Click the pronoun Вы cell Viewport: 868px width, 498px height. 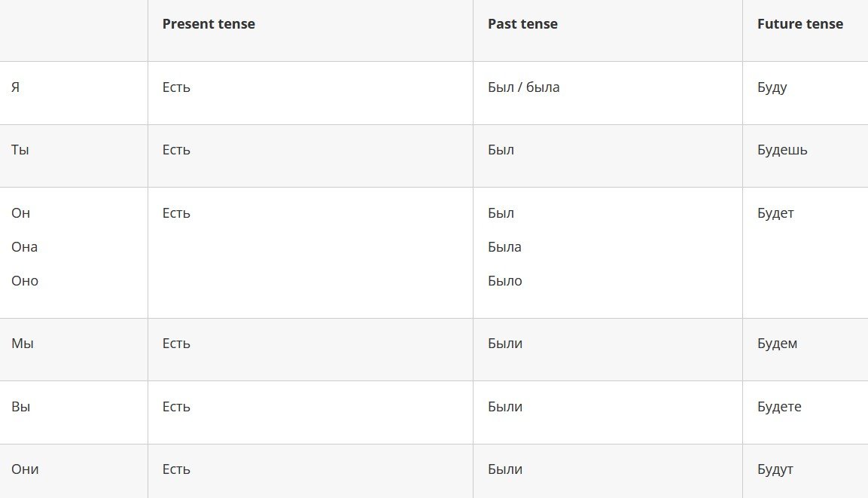click(x=21, y=407)
